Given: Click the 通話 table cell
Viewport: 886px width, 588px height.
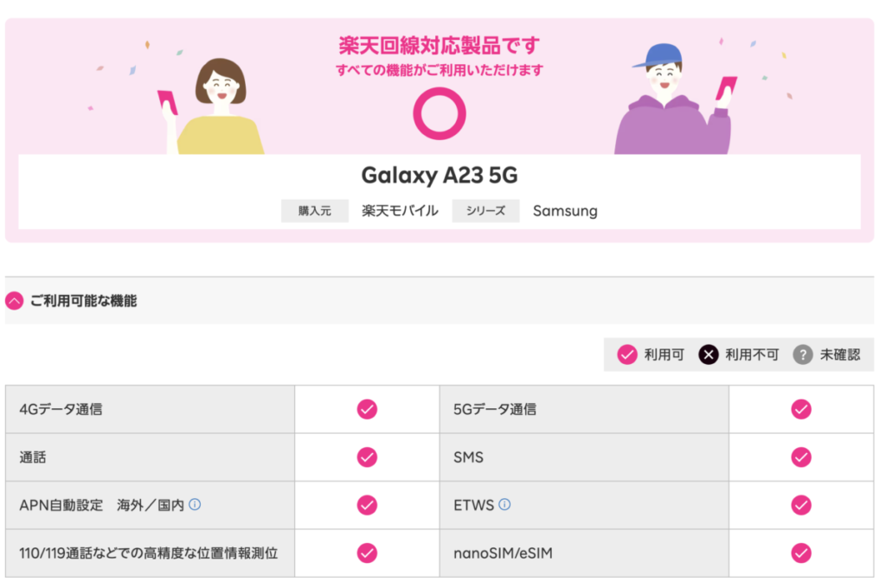Looking at the screenshot, I should pyautogui.click(x=151, y=457).
